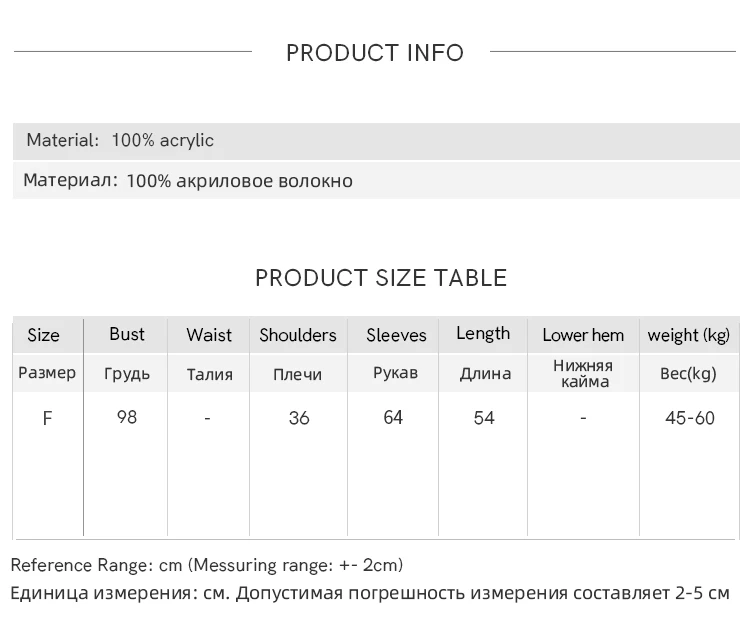Click the PRODUCT SIZE TABLE heading

[x=381, y=278]
